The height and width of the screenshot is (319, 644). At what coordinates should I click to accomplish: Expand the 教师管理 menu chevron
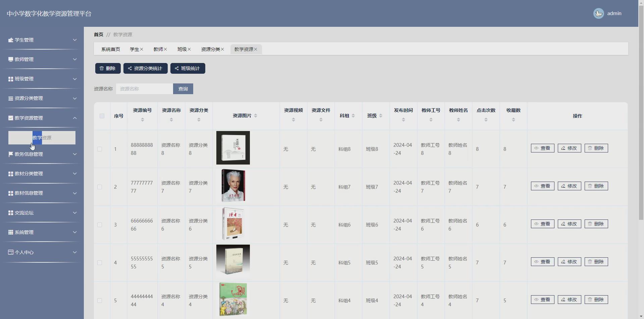tap(75, 59)
